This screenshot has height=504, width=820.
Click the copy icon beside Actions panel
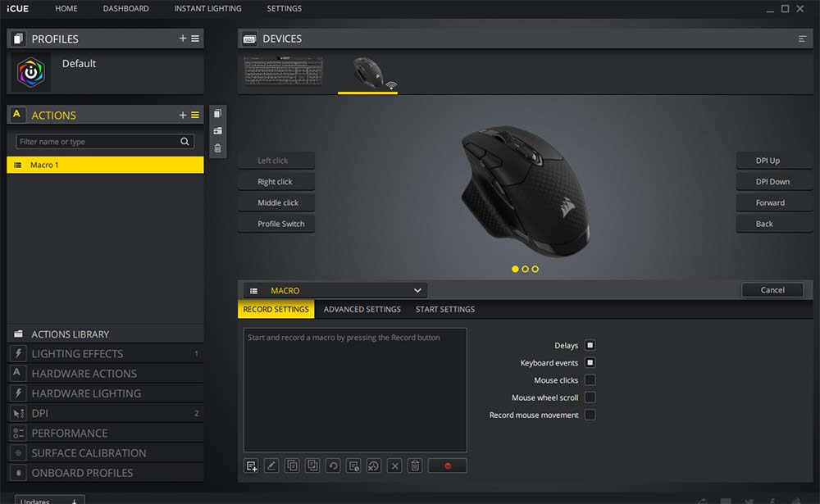217,114
